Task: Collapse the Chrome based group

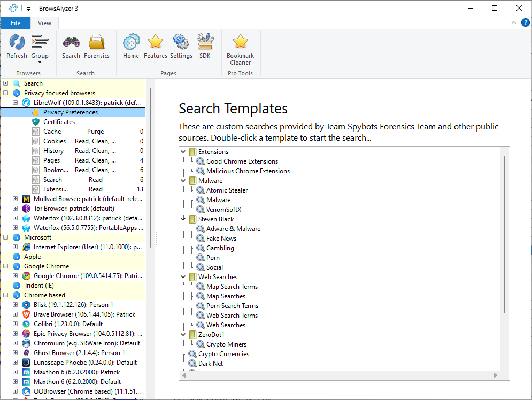Action: click(6, 295)
